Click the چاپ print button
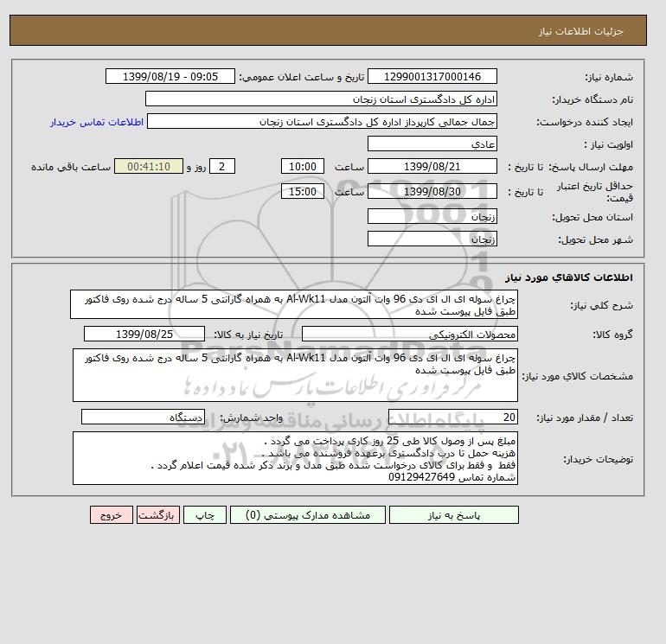The image size is (666, 644). coord(205,515)
